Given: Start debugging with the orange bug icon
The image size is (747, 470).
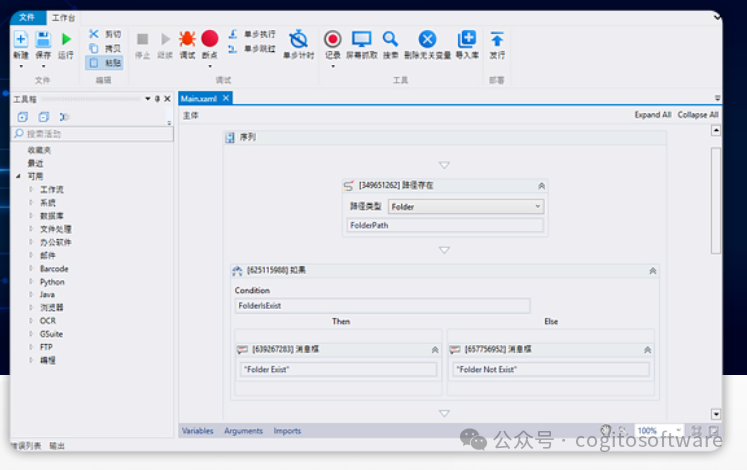Looking at the screenshot, I should click(187, 39).
